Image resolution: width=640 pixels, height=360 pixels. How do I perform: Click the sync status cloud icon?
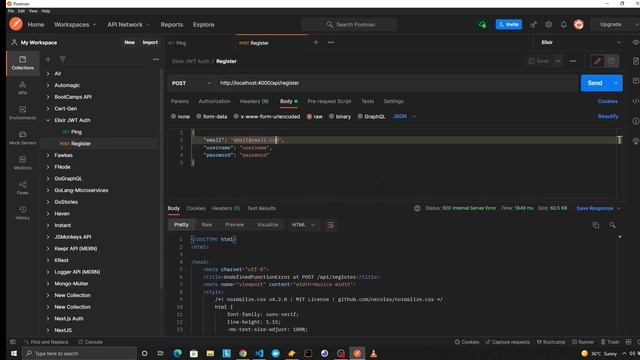tap(482, 24)
